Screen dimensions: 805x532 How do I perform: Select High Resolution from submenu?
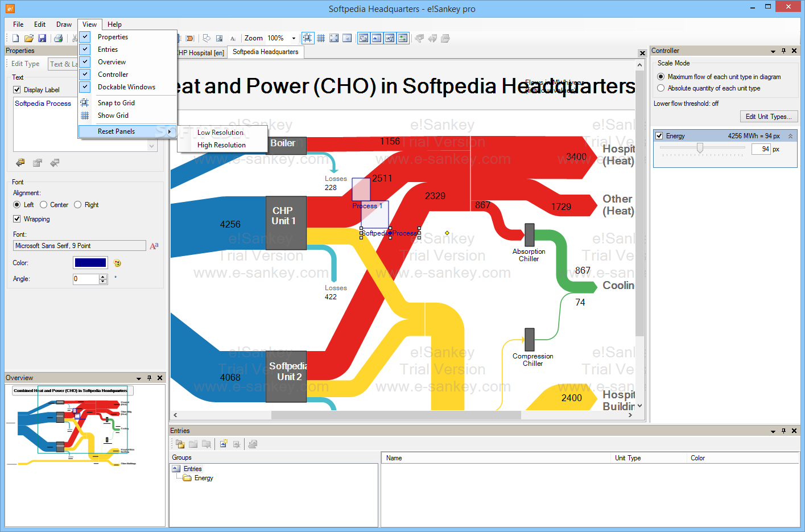coord(221,145)
